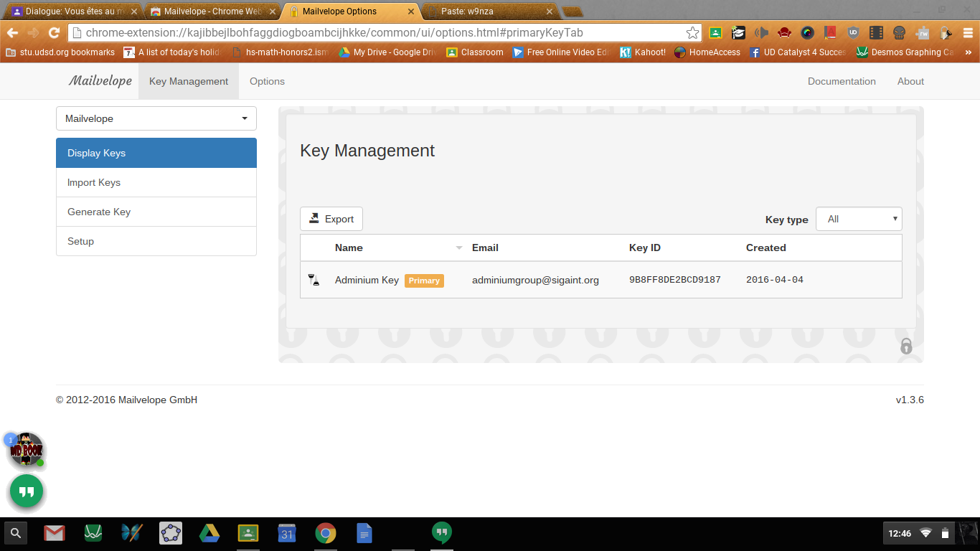
Task: Open the Mailvelope keyring dropdown
Action: pyautogui.click(x=156, y=118)
